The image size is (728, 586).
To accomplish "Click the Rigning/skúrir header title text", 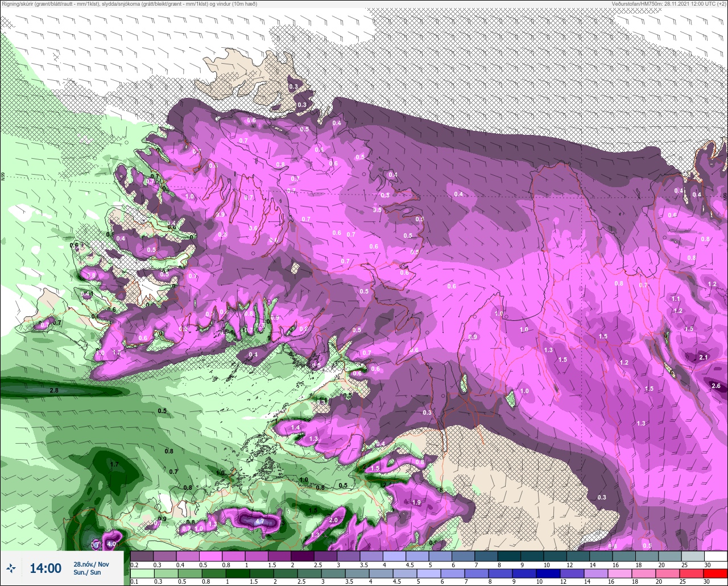I will click(x=129, y=4).
